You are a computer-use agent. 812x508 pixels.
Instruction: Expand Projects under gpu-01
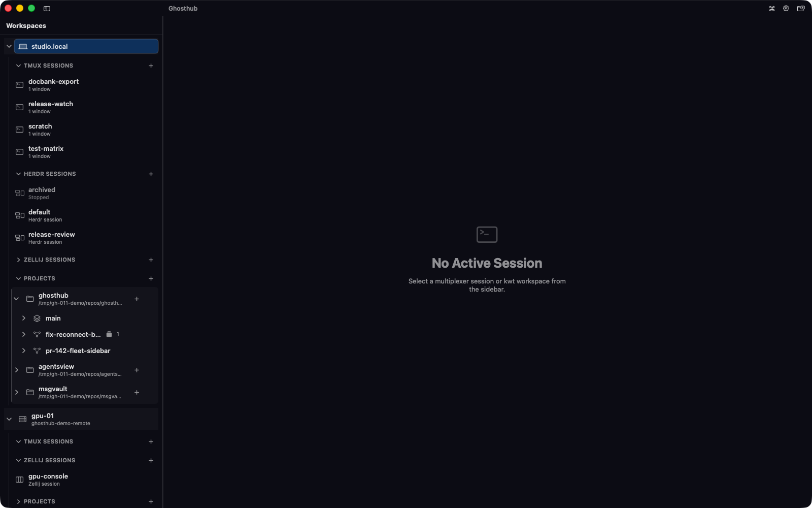tap(18, 501)
